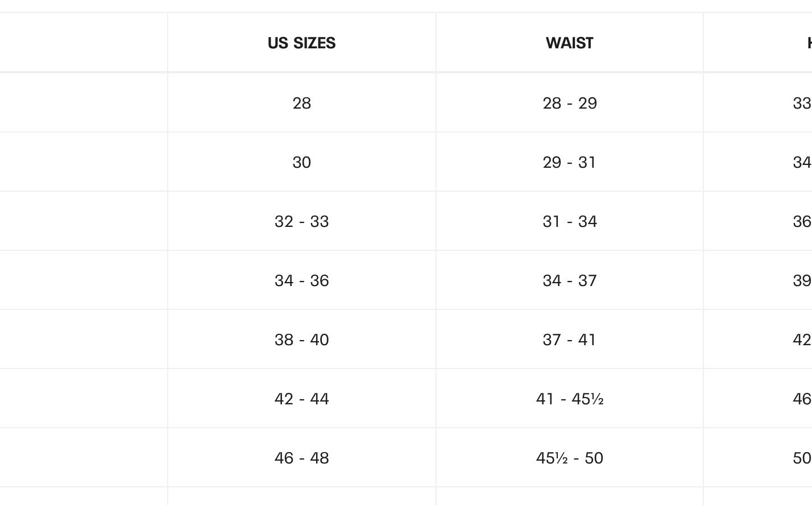Click the partially visible hip value 42
The width and height of the screenshot is (812, 505).
[802, 340]
